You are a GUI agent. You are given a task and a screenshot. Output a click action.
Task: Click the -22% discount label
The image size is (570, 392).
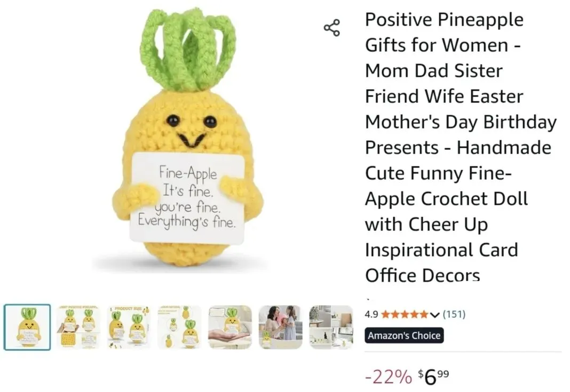[x=388, y=377]
